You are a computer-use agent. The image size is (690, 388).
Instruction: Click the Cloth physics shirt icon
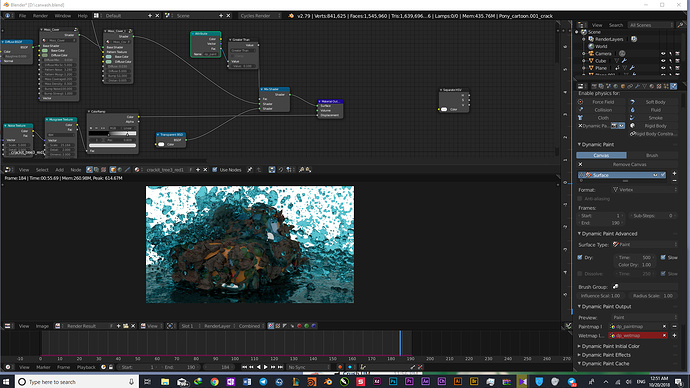pyautogui.click(x=580, y=118)
